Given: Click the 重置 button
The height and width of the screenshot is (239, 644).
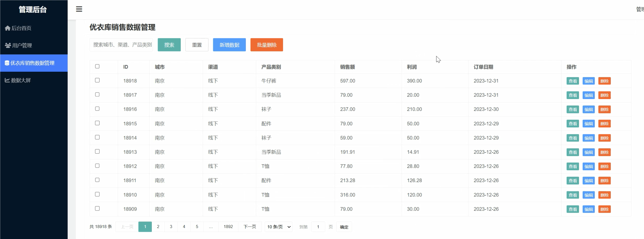Looking at the screenshot, I should coord(197,45).
